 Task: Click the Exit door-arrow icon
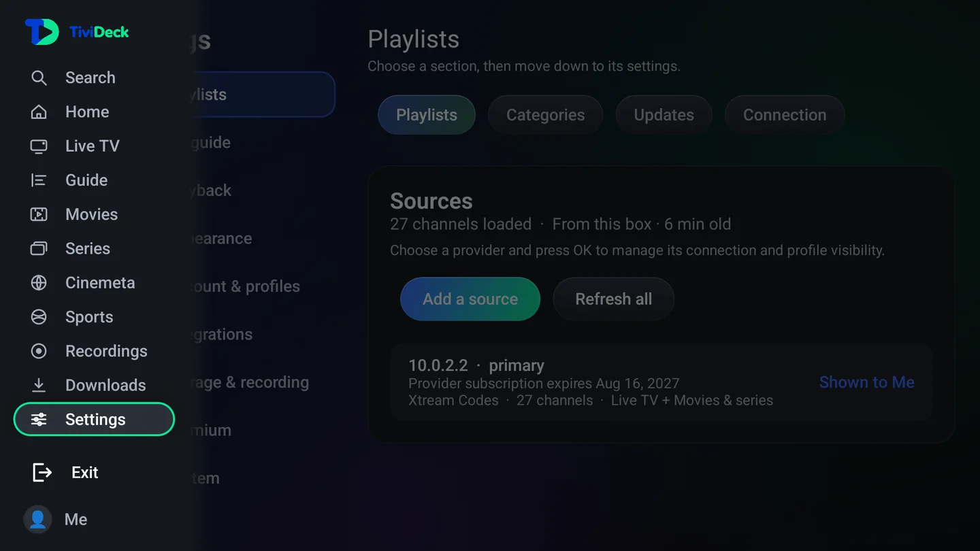(42, 472)
